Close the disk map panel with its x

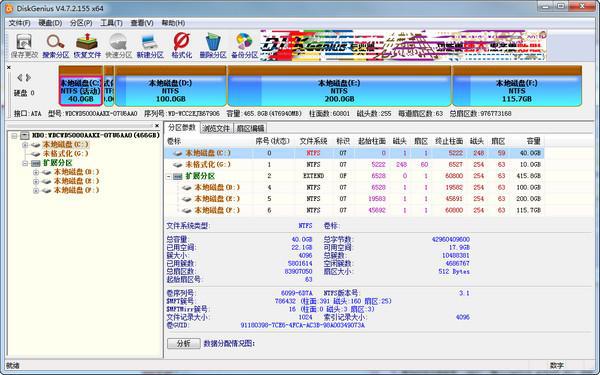(x=8, y=67)
